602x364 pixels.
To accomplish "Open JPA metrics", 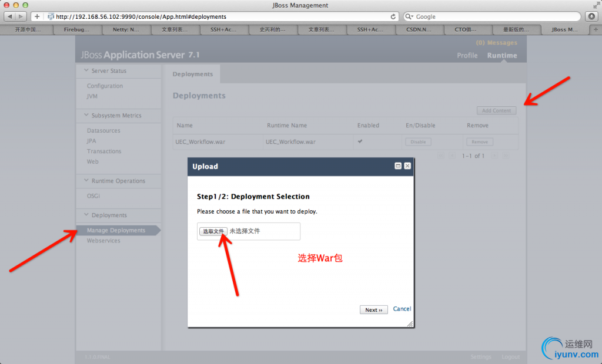I will coord(91,141).
